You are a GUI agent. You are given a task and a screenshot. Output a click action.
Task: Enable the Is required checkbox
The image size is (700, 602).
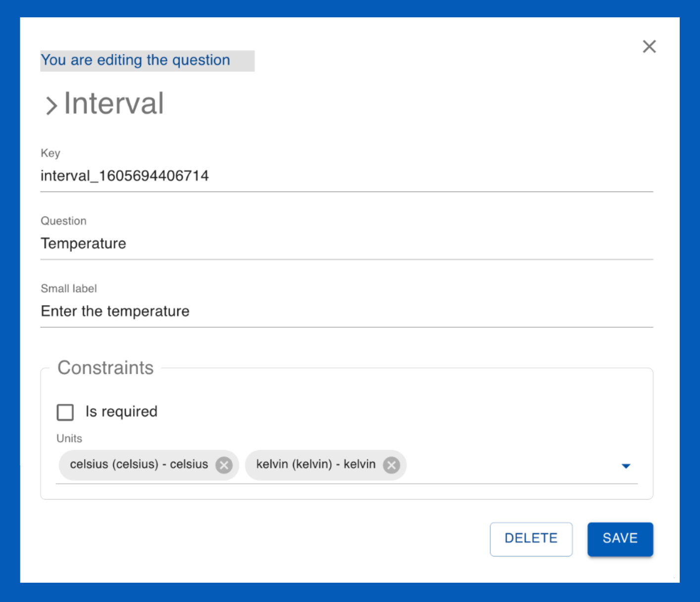point(65,412)
